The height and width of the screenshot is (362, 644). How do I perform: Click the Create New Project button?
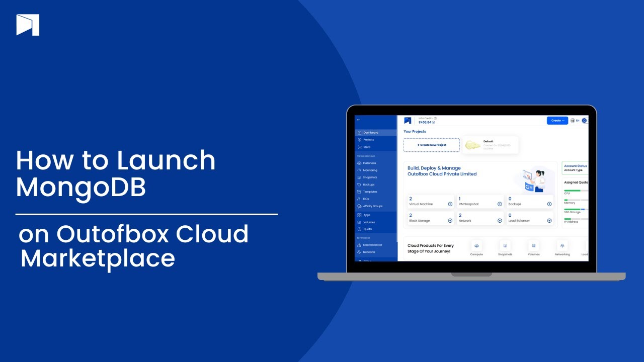coord(432,145)
